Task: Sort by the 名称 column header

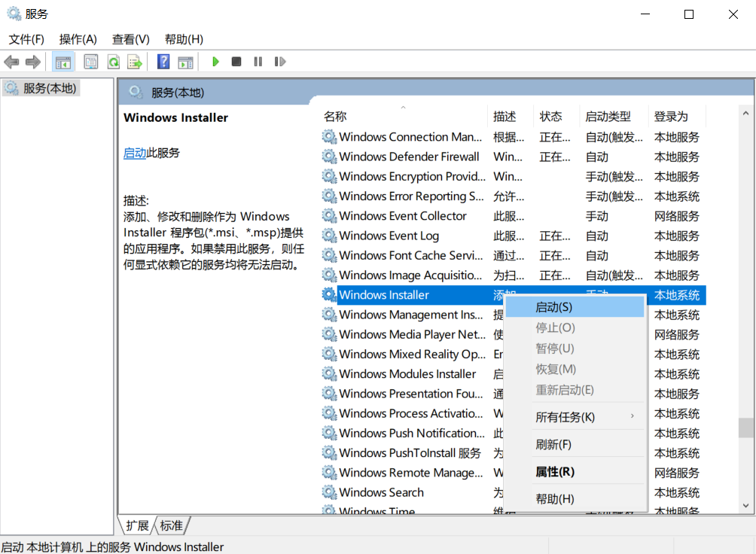Action: [404, 116]
